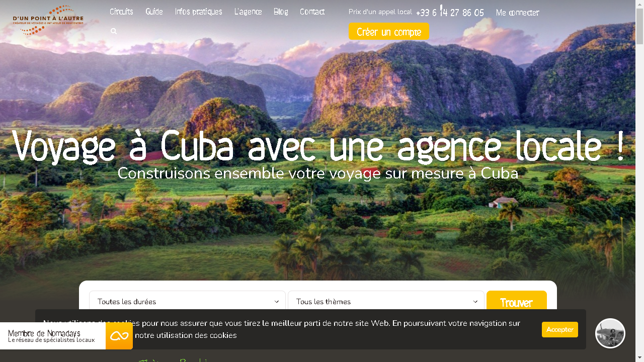
Task: Expand the Tous les thèmes dropdown
Action: (x=386, y=302)
